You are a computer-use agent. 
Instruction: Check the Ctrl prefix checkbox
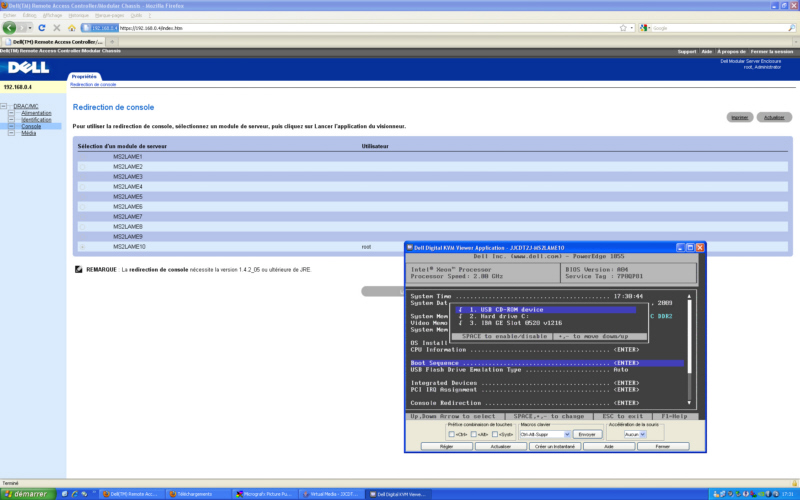452,434
